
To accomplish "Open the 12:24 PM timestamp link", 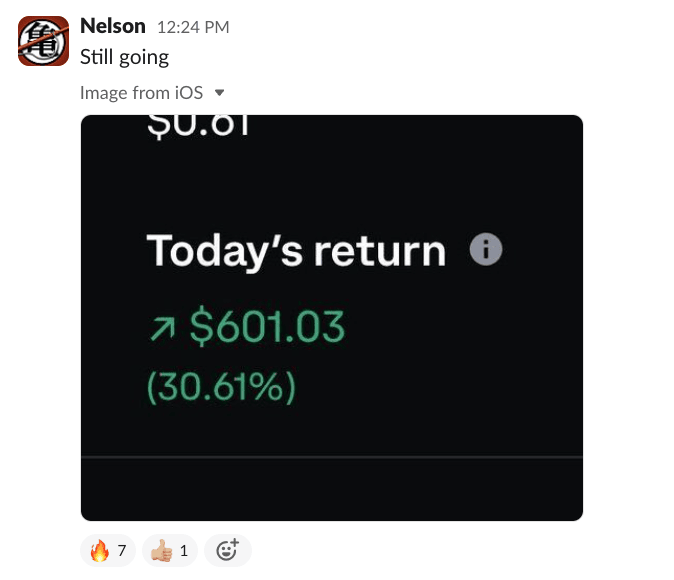I will coord(193,27).
